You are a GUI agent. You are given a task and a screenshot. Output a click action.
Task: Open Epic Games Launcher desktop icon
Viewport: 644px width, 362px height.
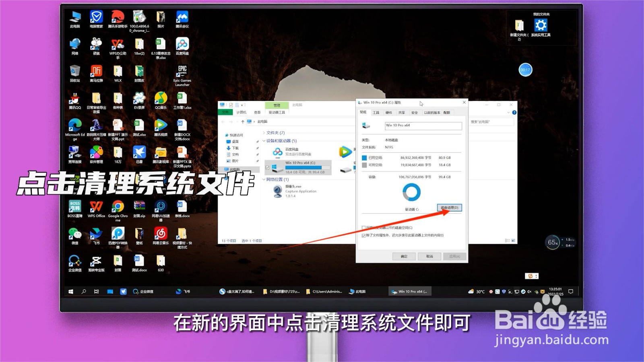pos(182,76)
